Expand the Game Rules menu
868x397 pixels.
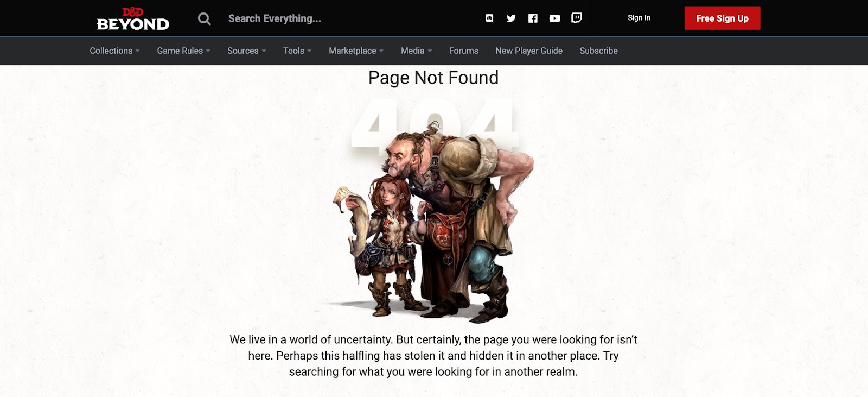pos(183,51)
